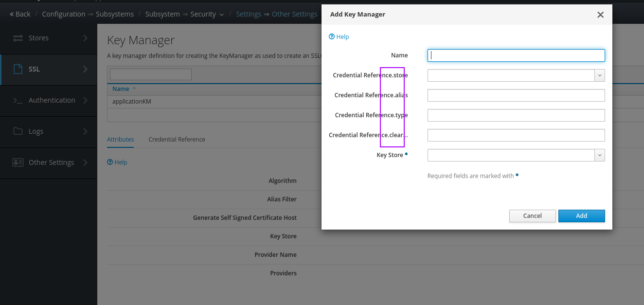Focus the Name input field

[x=516, y=55]
